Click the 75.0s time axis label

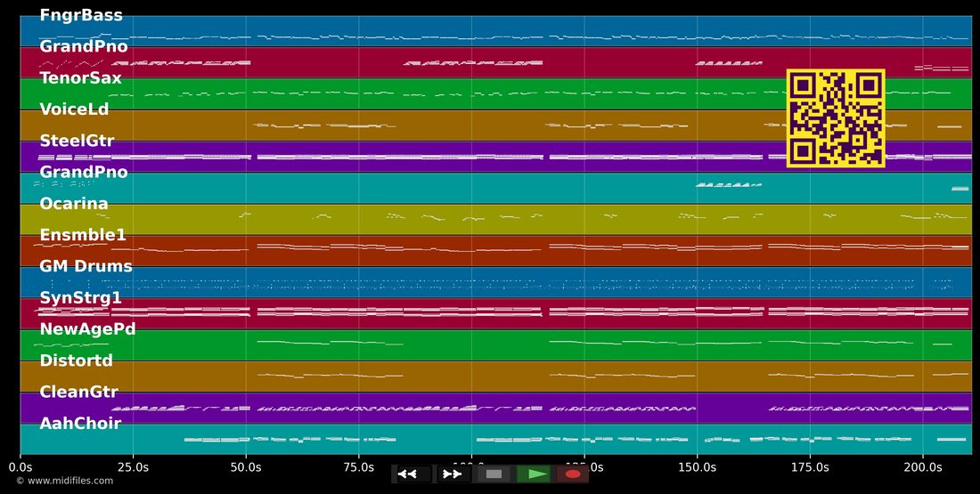(x=359, y=466)
